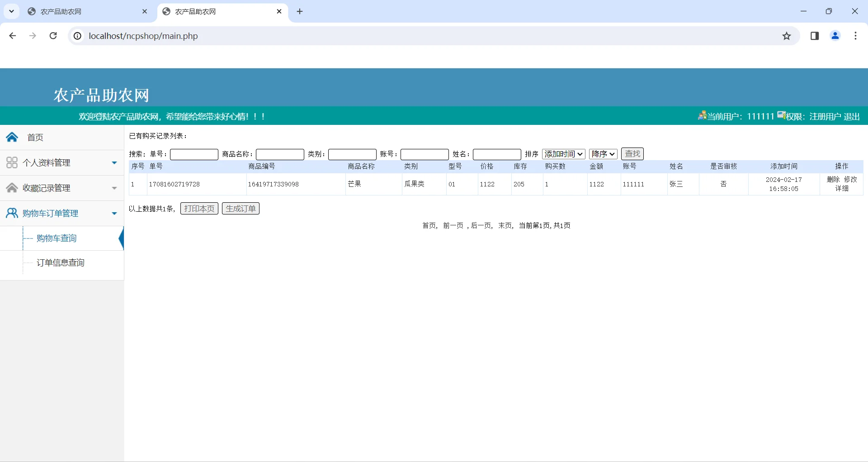
Task: Click the 生成订单 button
Action: point(240,208)
